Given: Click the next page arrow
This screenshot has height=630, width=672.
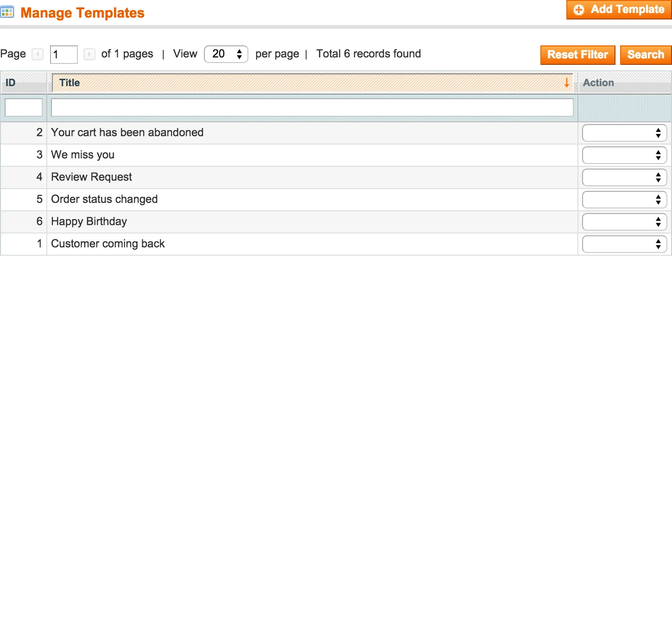Looking at the screenshot, I should [x=89, y=54].
